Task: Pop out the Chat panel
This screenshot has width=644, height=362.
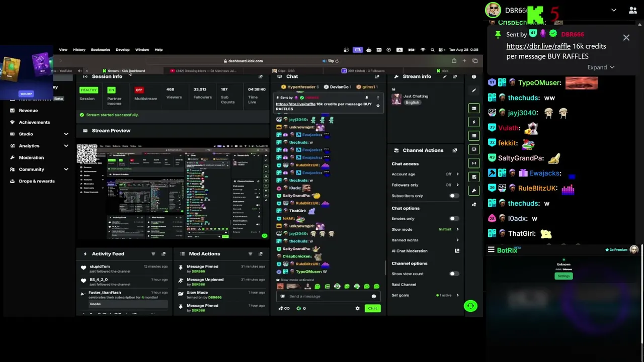Action: [377, 76]
